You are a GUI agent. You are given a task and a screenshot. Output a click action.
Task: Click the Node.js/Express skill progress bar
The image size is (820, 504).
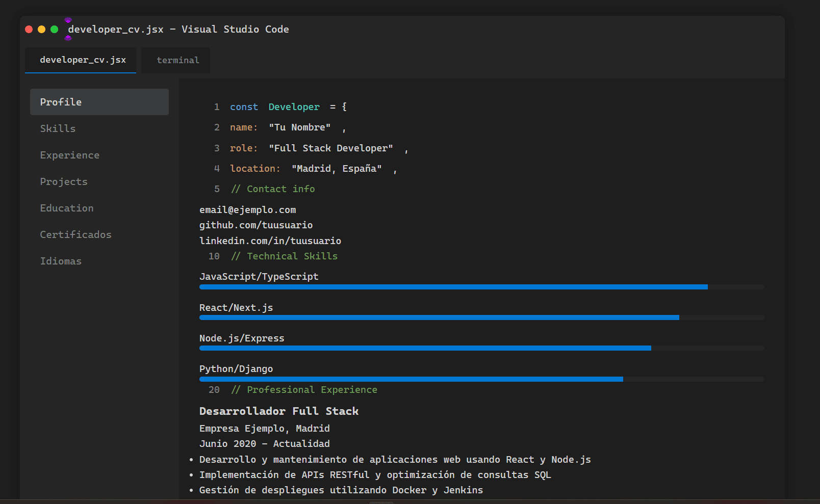coord(481,348)
